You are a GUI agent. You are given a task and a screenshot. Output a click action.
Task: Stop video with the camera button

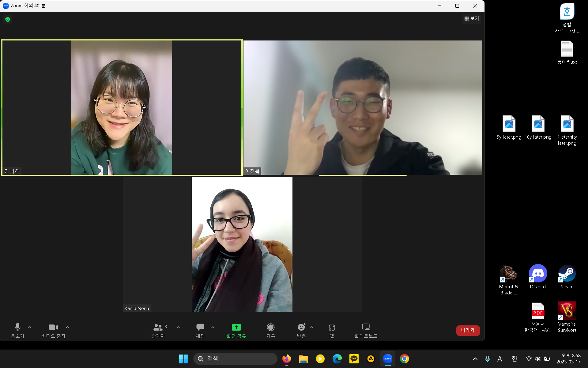pyautogui.click(x=53, y=330)
